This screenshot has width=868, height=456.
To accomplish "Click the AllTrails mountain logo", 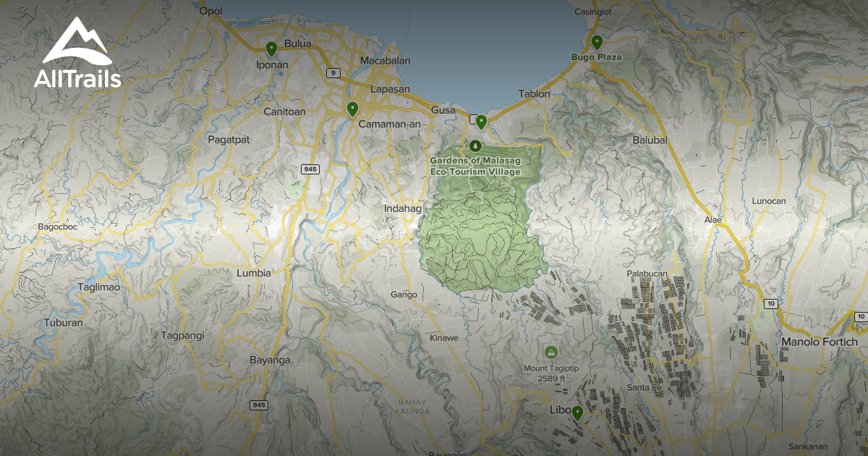I will (x=78, y=40).
